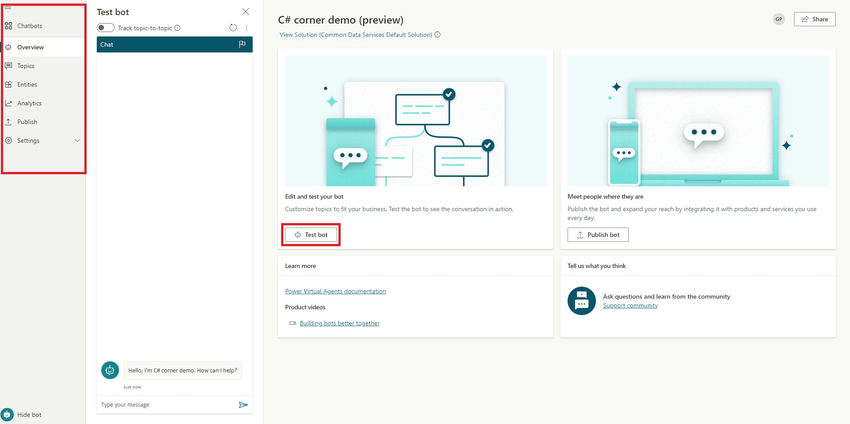Click the bot greeting message bubble
Viewport: 850px width, 424px height.
click(x=183, y=370)
